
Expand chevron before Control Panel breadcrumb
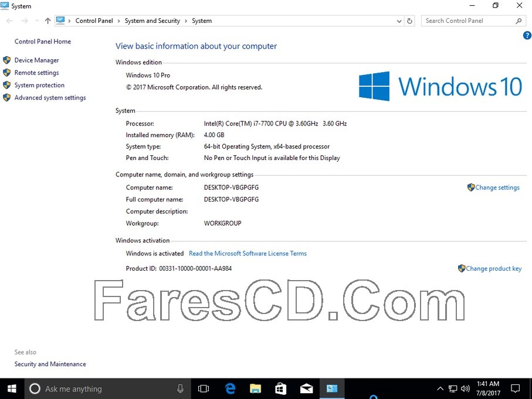pyautogui.click(x=69, y=21)
